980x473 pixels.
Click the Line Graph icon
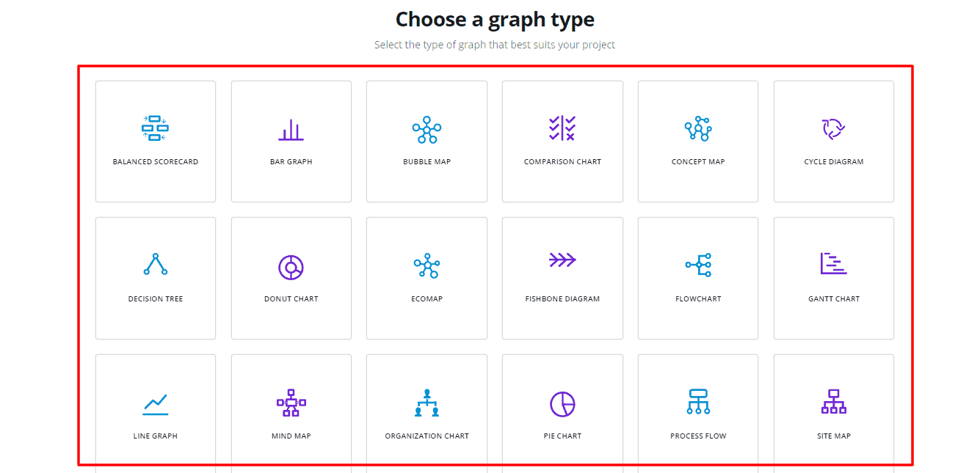155,404
